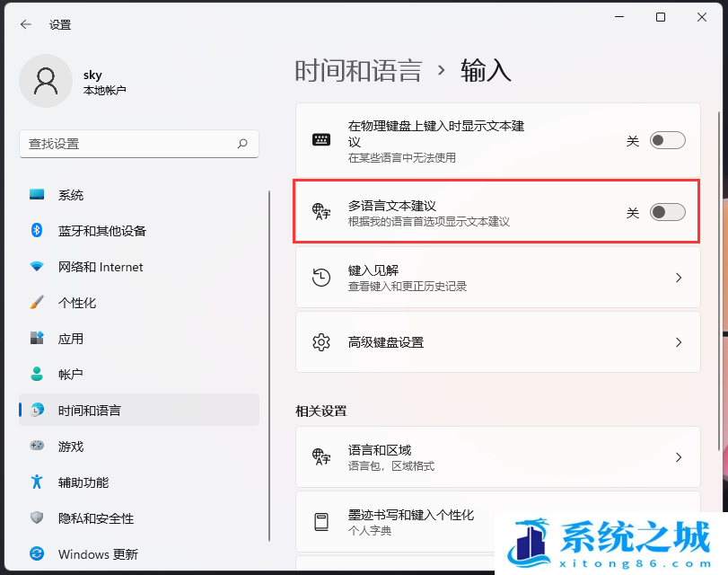Screen dimensions: 728x575
Task: Expand 语言和区域 chevron arrow
Action: pyautogui.click(x=679, y=457)
